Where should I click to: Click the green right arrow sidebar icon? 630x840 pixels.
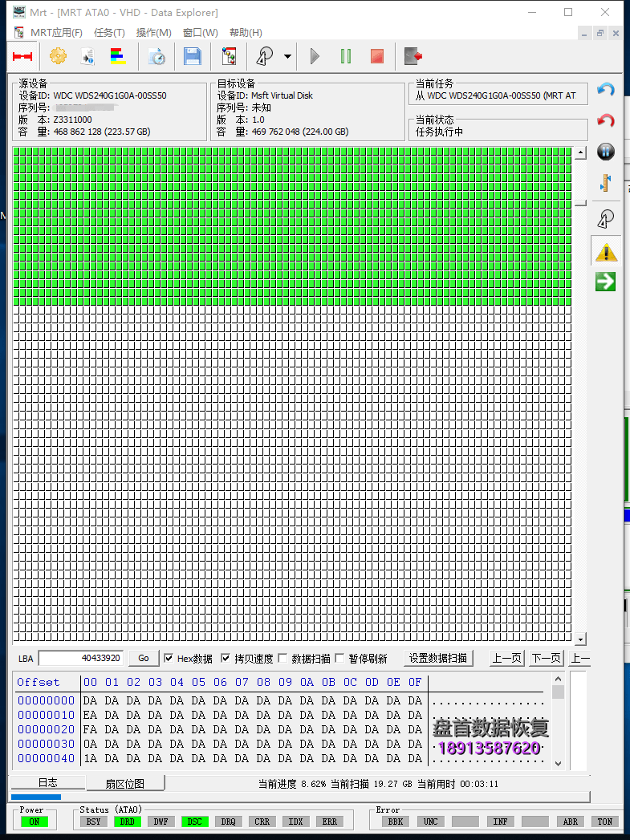605,282
